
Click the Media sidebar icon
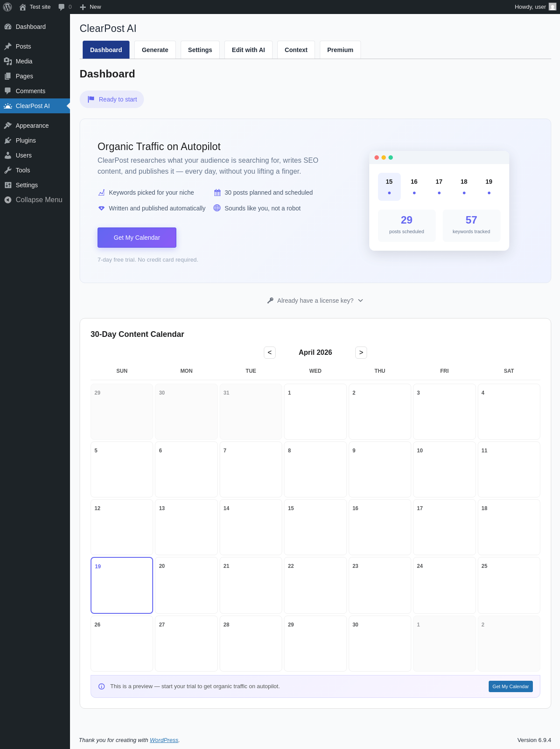[8, 61]
